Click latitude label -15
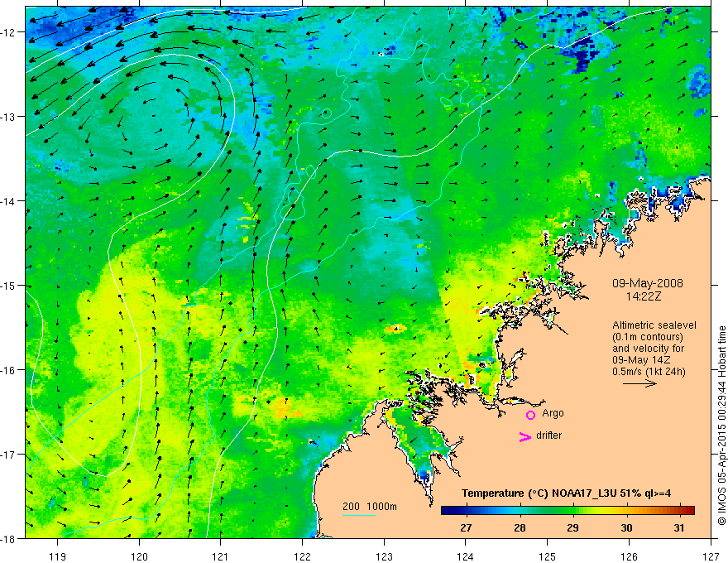Screen dimensions: 728x563 (x=9, y=286)
